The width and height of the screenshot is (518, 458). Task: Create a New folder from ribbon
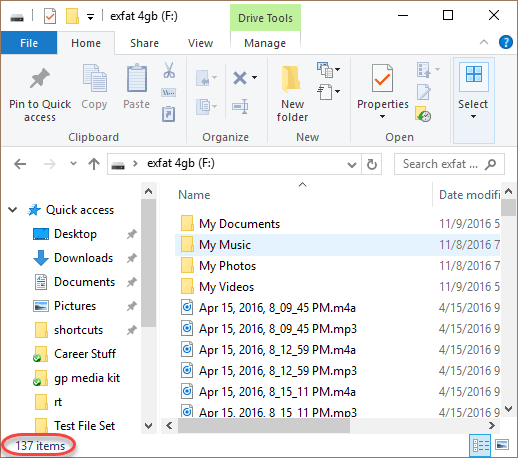click(x=292, y=93)
